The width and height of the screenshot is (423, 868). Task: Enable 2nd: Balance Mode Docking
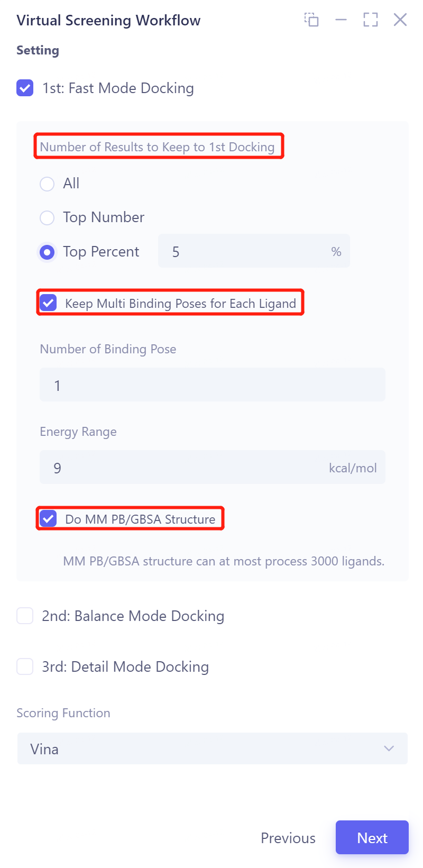(x=25, y=616)
